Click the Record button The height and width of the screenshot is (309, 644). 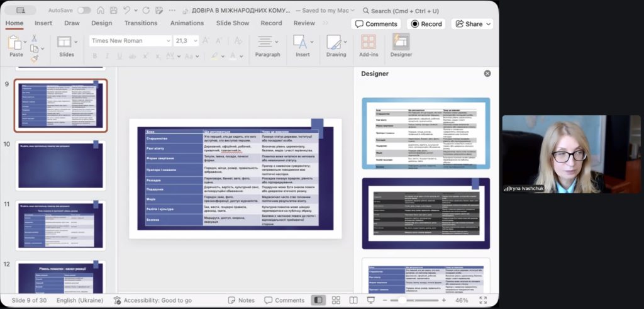[426, 24]
